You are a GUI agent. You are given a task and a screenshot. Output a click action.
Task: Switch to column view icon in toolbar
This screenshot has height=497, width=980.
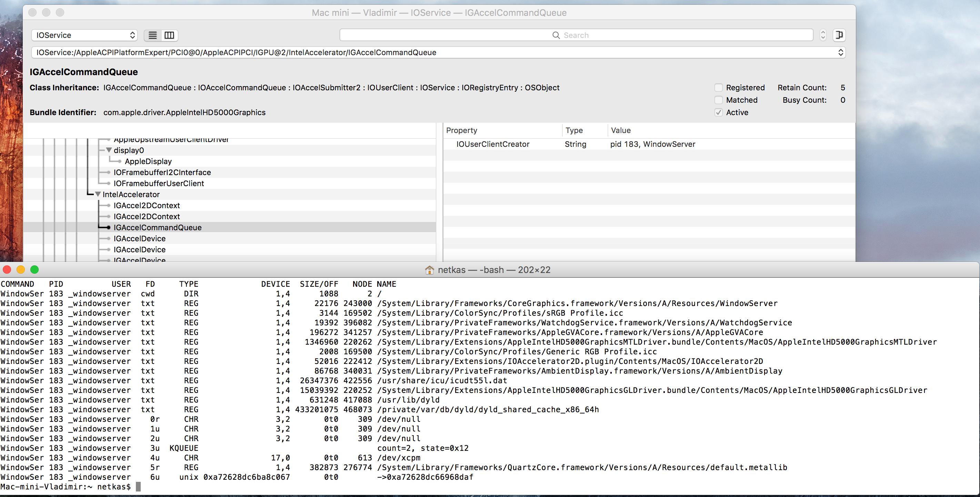click(x=169, y=35)
